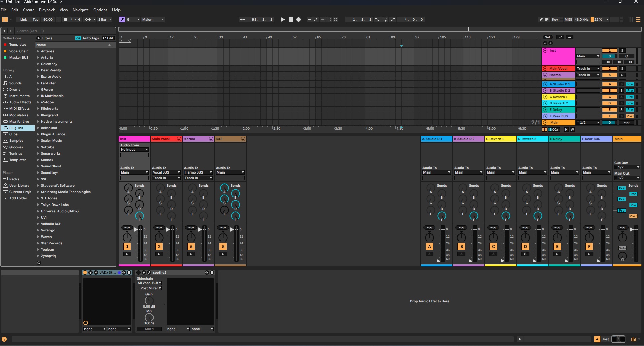Click the tempo field 80.00
The width and height of the screenshot is (644, 346).
[x=48, y=20]
